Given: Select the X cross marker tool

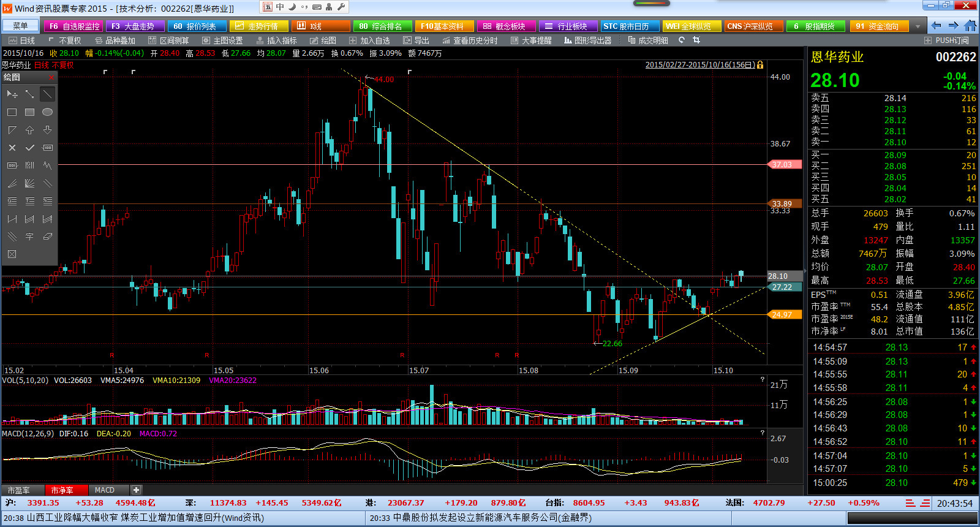Looking at the screenshot, I should [x=12, y=148].
